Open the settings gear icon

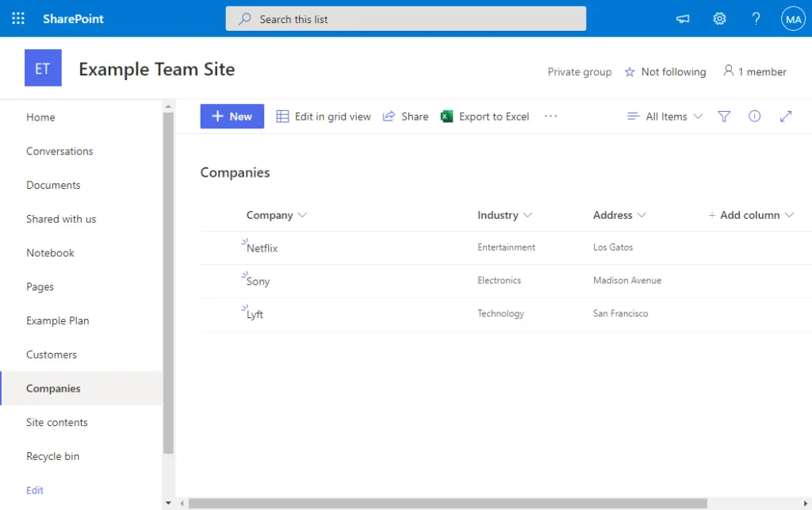[719, 19]
